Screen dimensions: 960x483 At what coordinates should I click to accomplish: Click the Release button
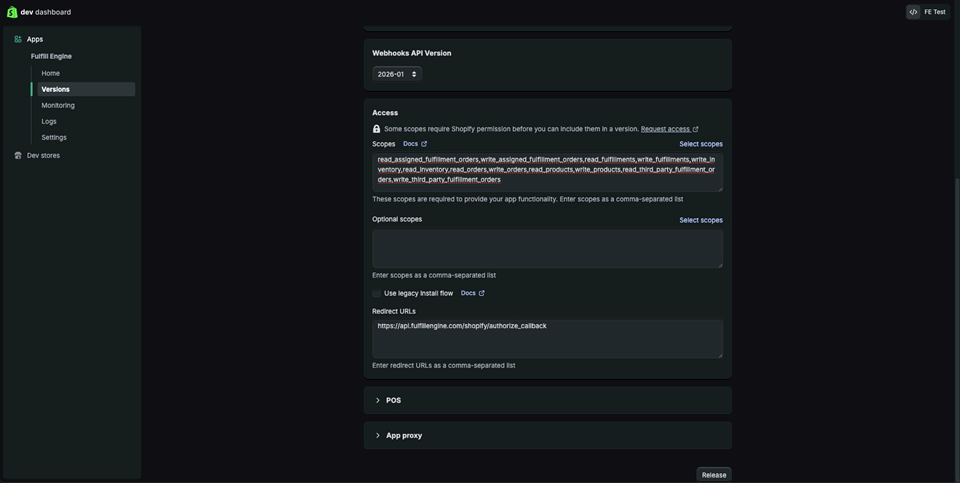pyautogui.click(x=713, y=474)
